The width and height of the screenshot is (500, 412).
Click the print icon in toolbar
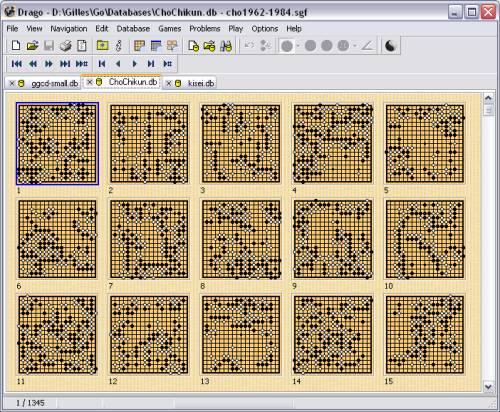[66, 46]
